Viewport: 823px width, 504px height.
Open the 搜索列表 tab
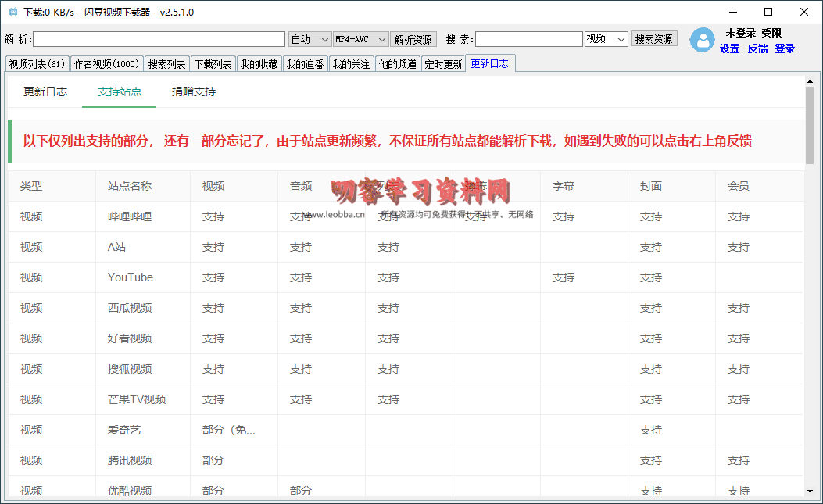click(167, 64)
